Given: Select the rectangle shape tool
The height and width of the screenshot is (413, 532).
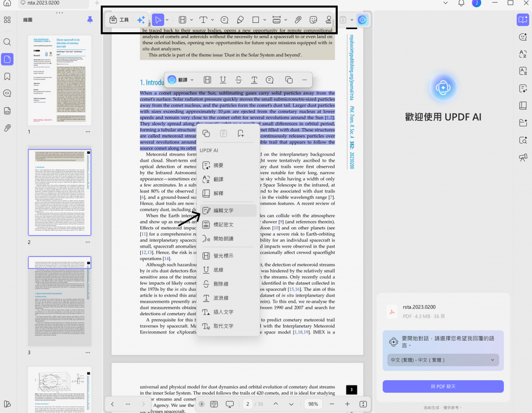Looking at the screenshot, I should (x=256, y=20).
